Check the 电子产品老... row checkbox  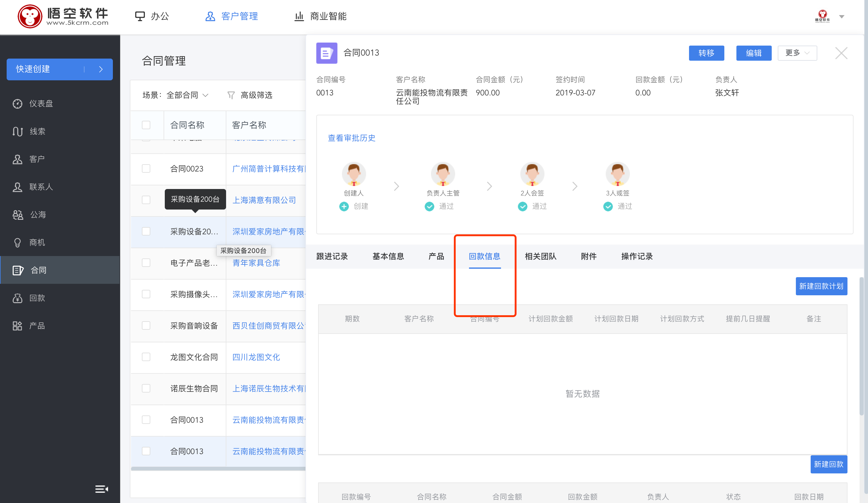coord(146,263)
